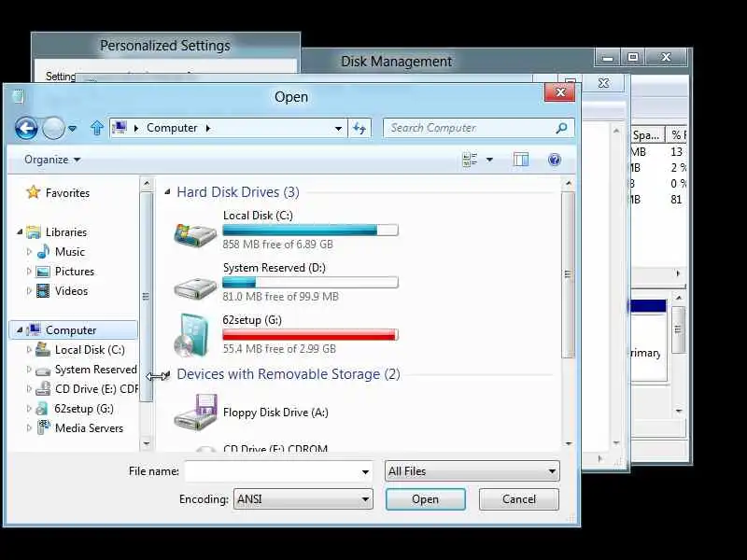The height and width of the screenshot is (560, 747).
Task: Refresh the Computer location
Action: point(359,128)
